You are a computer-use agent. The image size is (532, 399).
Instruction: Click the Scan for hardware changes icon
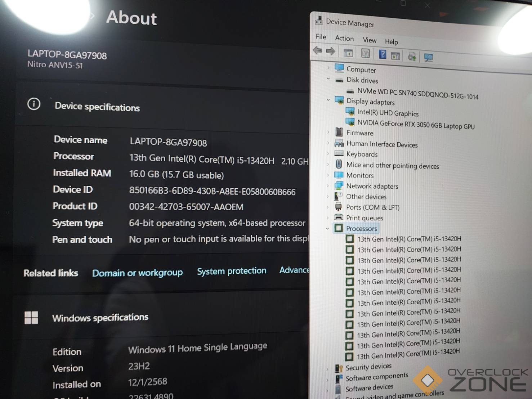click(x=428, y=58)
